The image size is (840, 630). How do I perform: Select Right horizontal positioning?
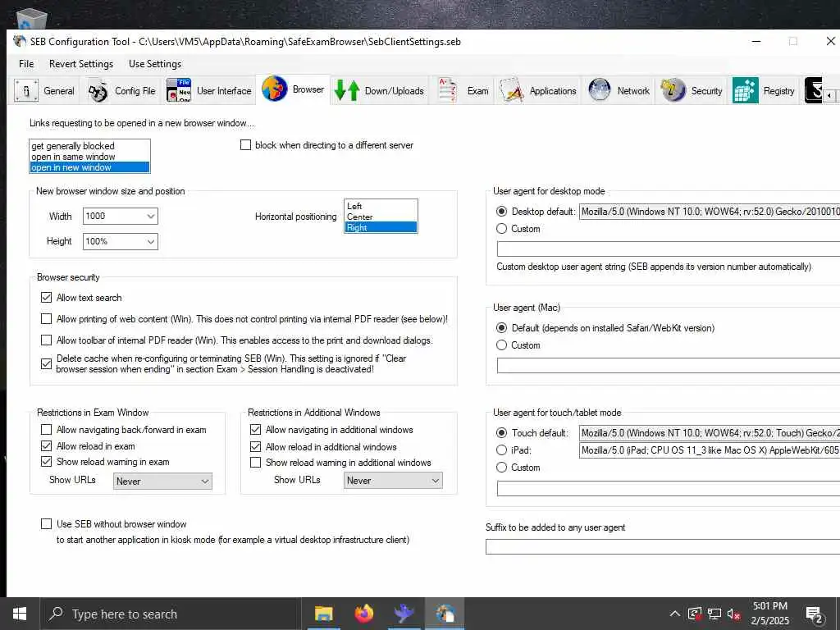pyautogui.click(x=381, y=227)
